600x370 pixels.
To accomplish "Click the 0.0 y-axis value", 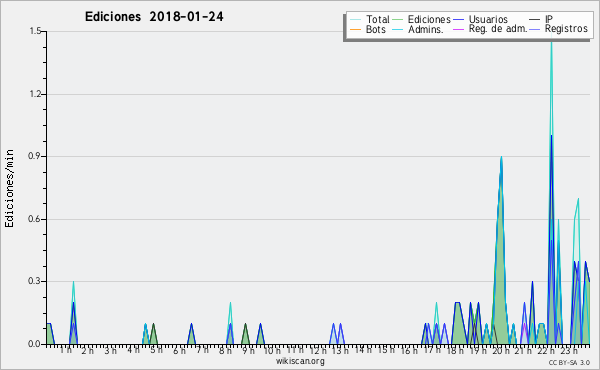I will [34, 344].
